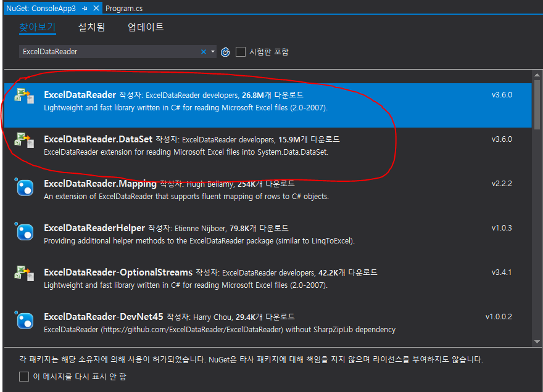Select the ExcelDataReader package title

coord(80,95)
